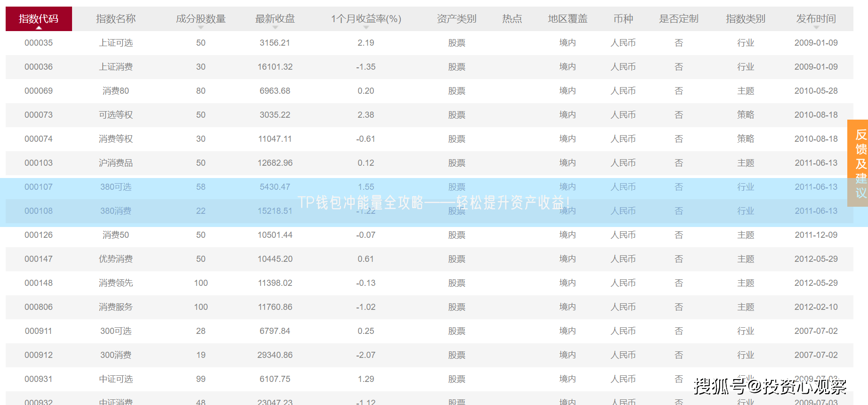Select closing value 6963.68
Screen dimensions: 868x405
point(275,91)
